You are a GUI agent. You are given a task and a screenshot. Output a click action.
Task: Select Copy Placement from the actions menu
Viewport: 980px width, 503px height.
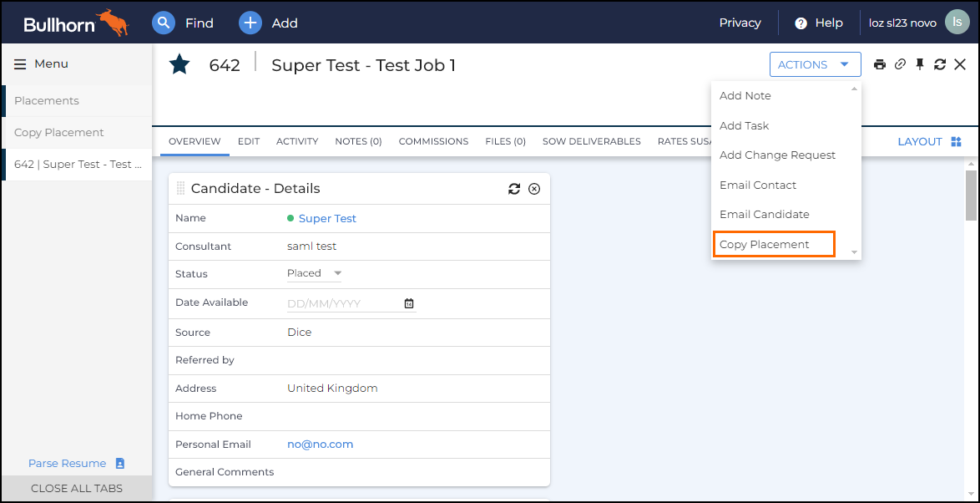[765, 244]
